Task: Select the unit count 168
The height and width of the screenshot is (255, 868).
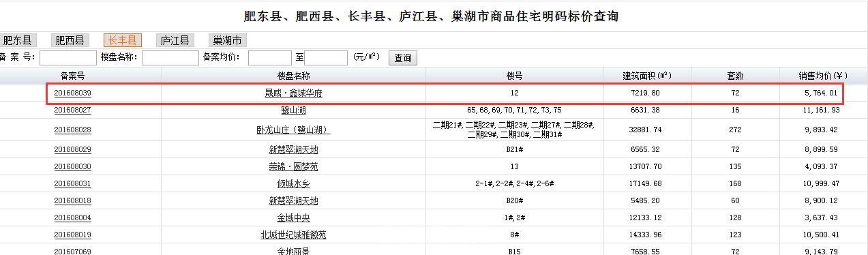Action: [x=735, y=183]
